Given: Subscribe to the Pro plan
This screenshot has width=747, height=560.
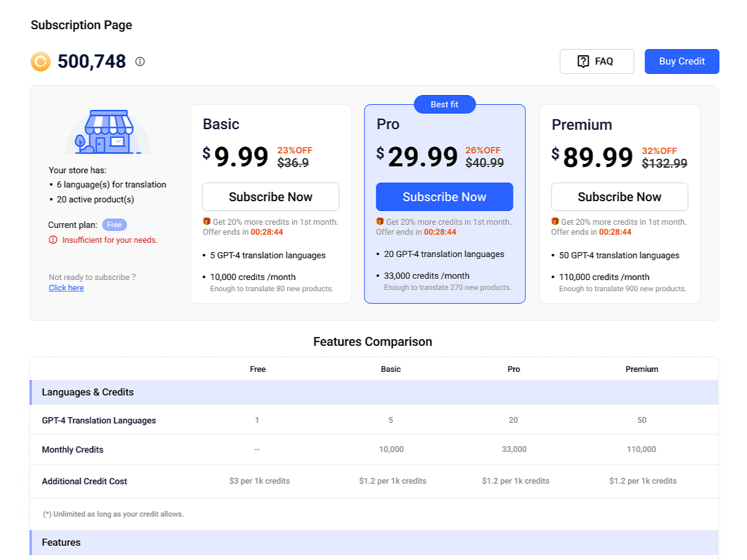Looking at the screenshot, I should tap(445, 197).
